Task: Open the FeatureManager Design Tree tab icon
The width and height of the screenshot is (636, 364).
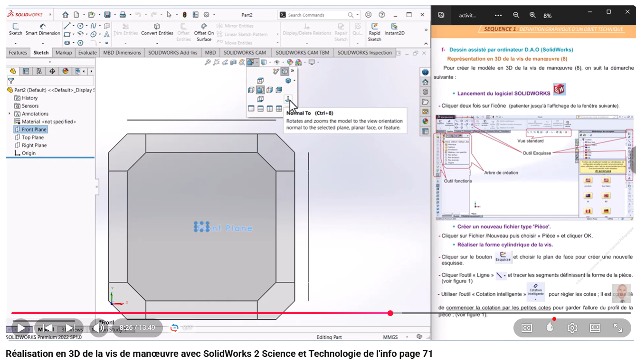Action: click(x=13, y=71)
